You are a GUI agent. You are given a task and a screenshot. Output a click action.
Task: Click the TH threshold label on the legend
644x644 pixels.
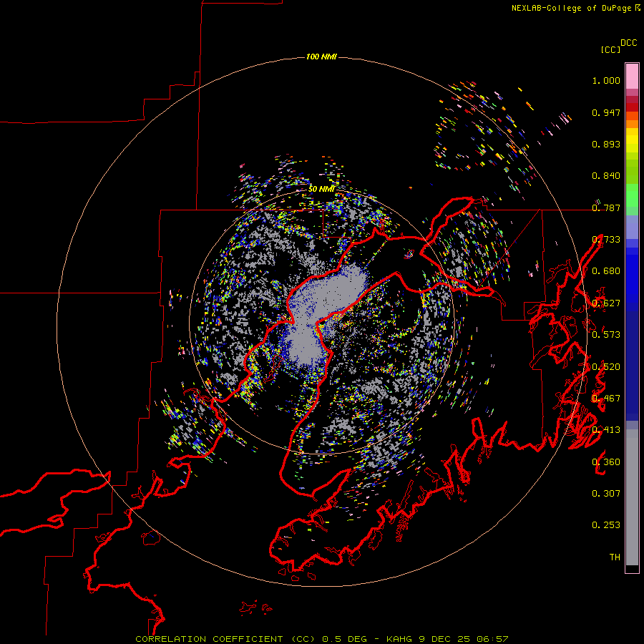(x=615, y=557)
